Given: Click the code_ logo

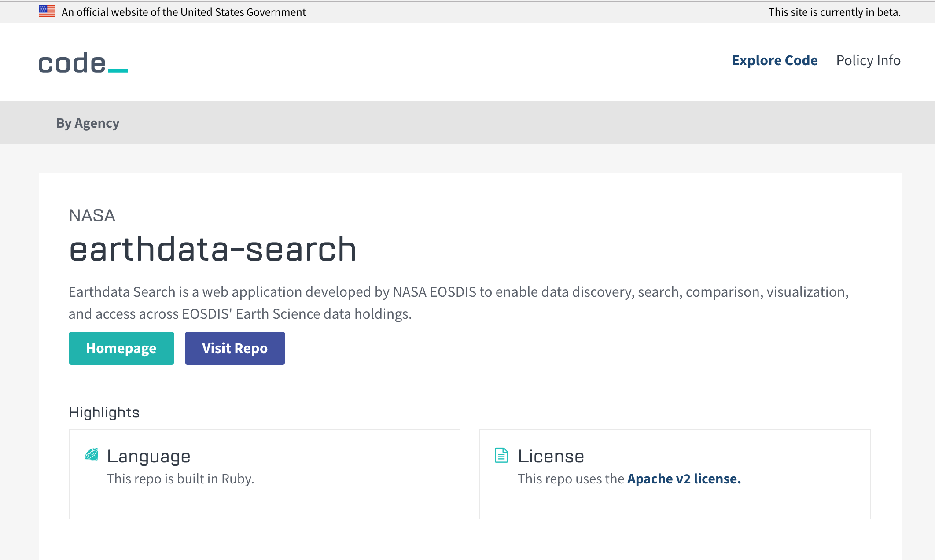Looking at the screenshot, I should [x=83, y=63].
